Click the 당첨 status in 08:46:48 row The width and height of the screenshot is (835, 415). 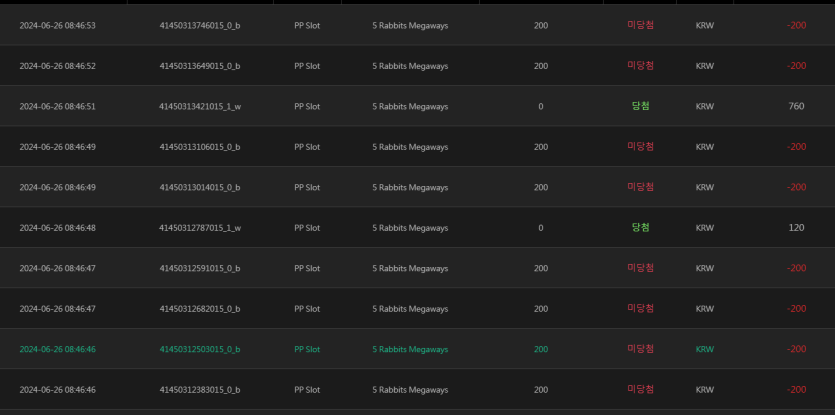point(640,227)
